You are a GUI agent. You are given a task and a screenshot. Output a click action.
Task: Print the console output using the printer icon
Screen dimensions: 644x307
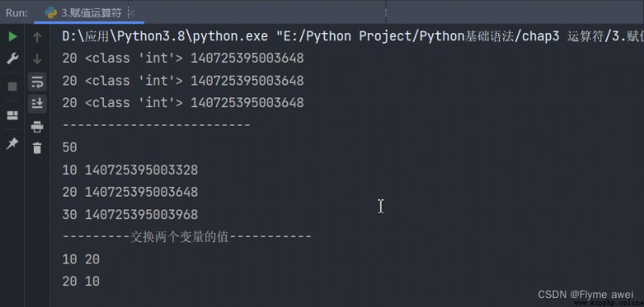[x=37, y=127]
